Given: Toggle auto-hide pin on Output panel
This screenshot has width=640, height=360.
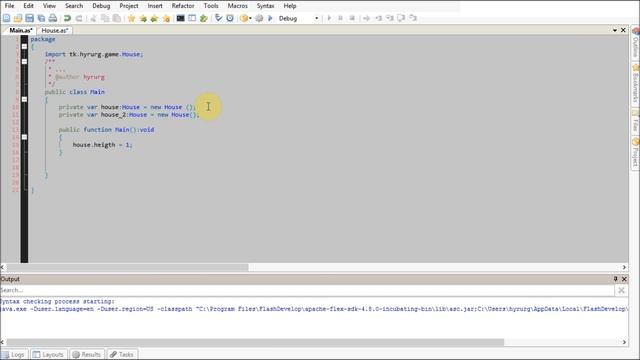Looking at the screenshot, I should [x=616, y=279].
